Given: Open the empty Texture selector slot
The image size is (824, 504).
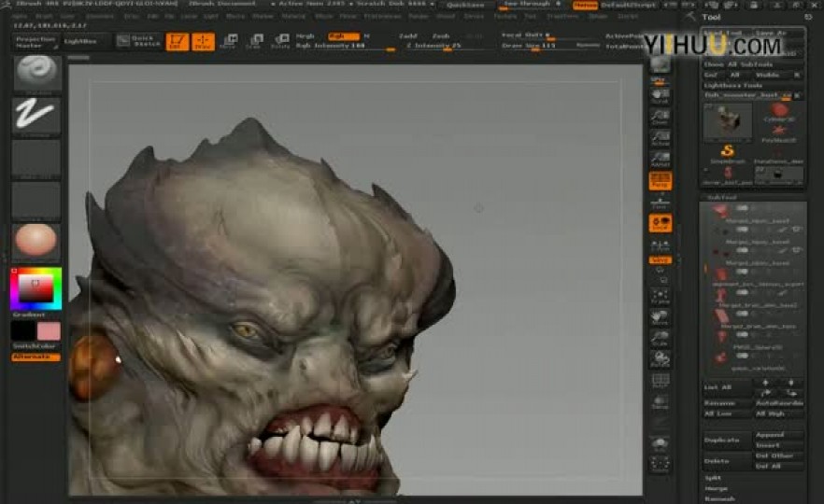Looking at the screenshot, I should tap(36, 200).
